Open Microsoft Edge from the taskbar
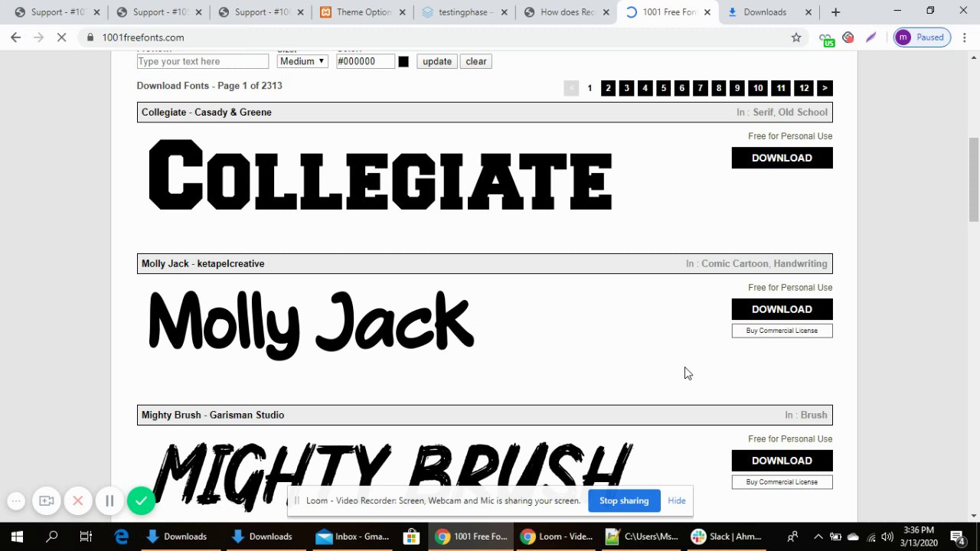980x551 pixels. pos(121,536)
